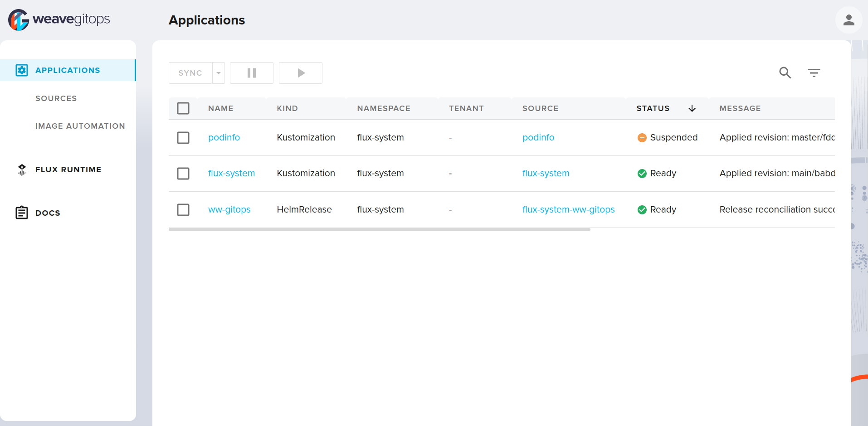Click the Docs clipboard icon
Viewport: 868px width, 426px height.
point(22,213)
